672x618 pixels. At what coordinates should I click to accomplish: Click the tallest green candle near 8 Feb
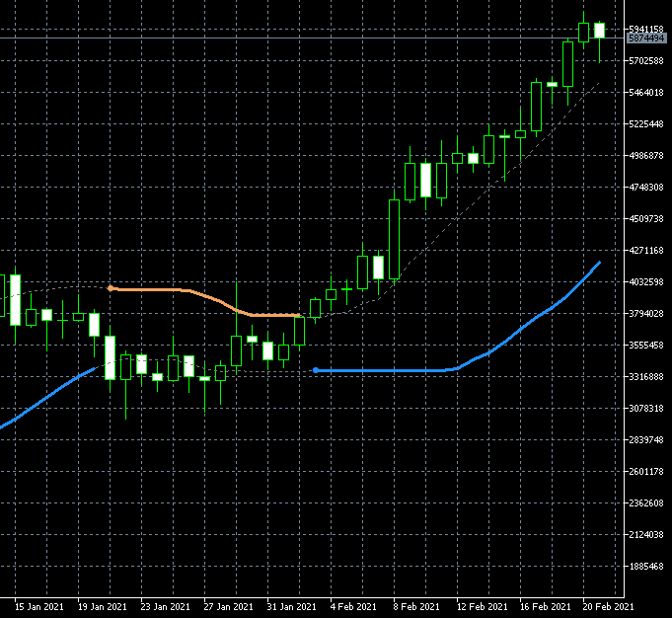click(x=394, y=239)
